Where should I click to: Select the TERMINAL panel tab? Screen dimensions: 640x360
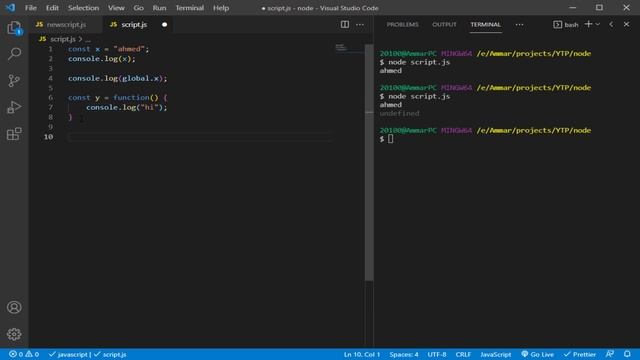coord(485,24)
